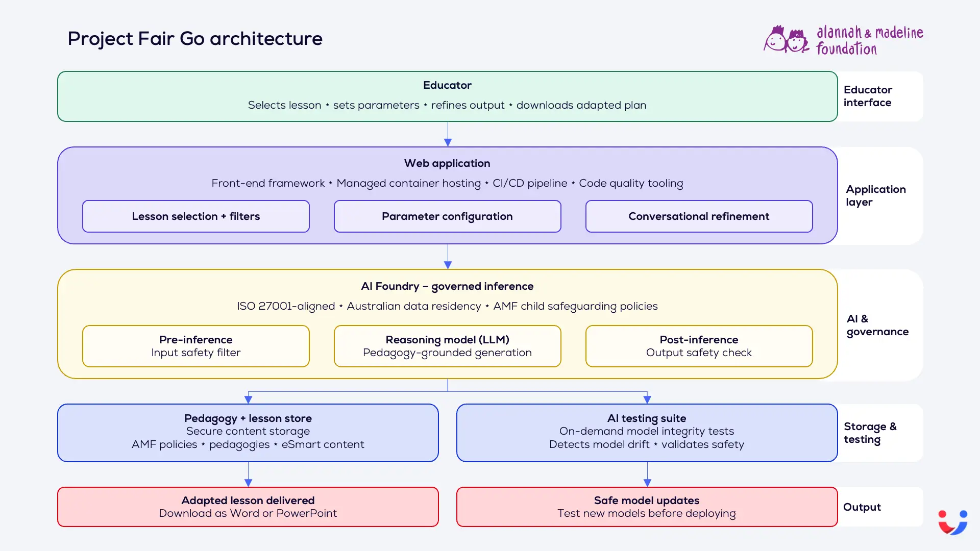Click the 'Web application' heading
This screenshot has height=551, width=980.
(447, 163)
